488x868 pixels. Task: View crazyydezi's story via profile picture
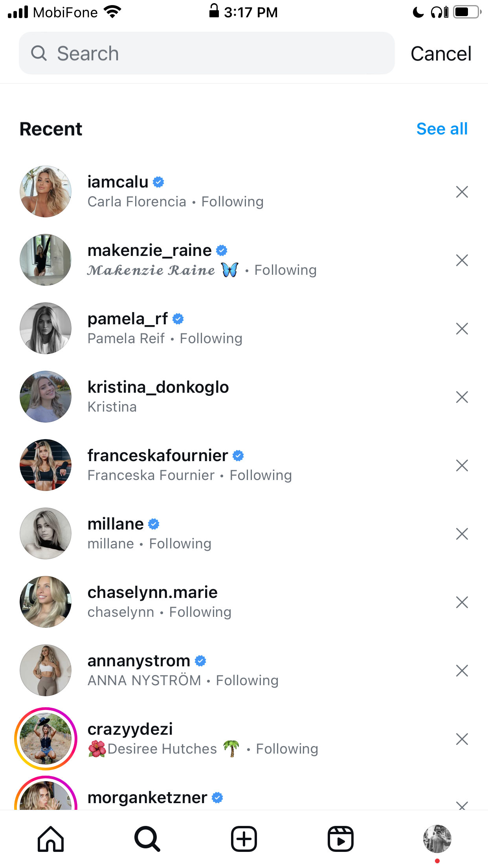pos(46,739)
